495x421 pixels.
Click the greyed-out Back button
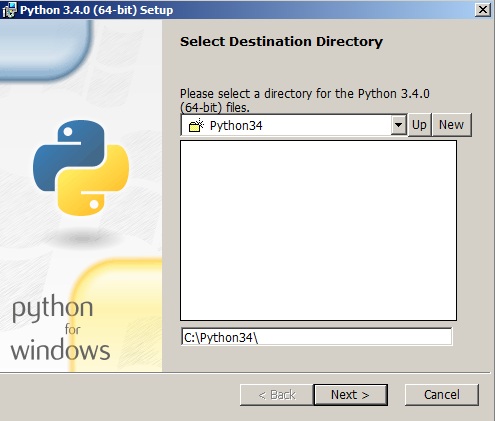click(x=277, y=395)
